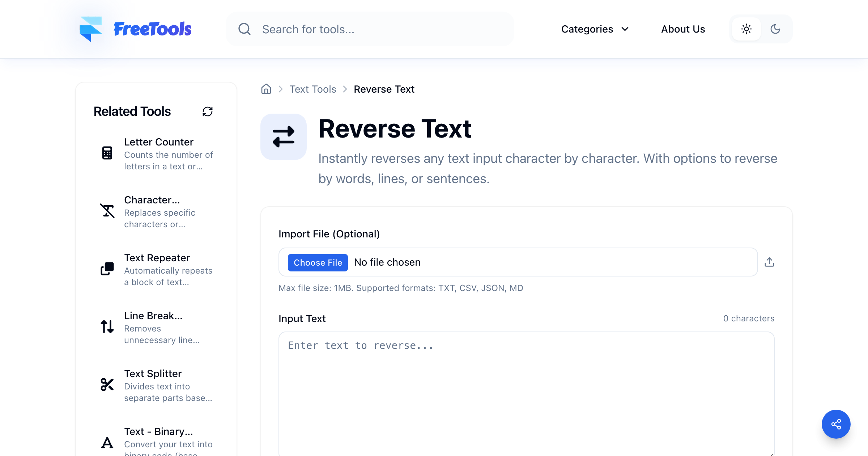868x456 pixels.
Task: Click the Text Splitter scissors icon
Action: 107,384
